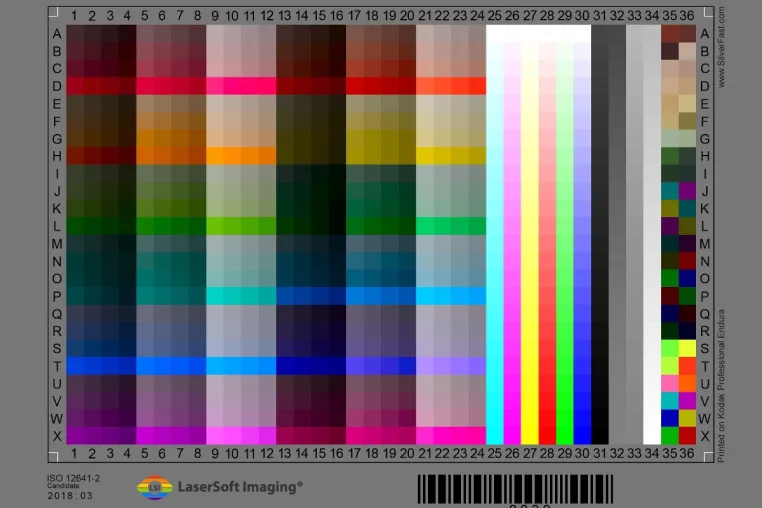Choose the turquoise patch at P10

point(232,296)
